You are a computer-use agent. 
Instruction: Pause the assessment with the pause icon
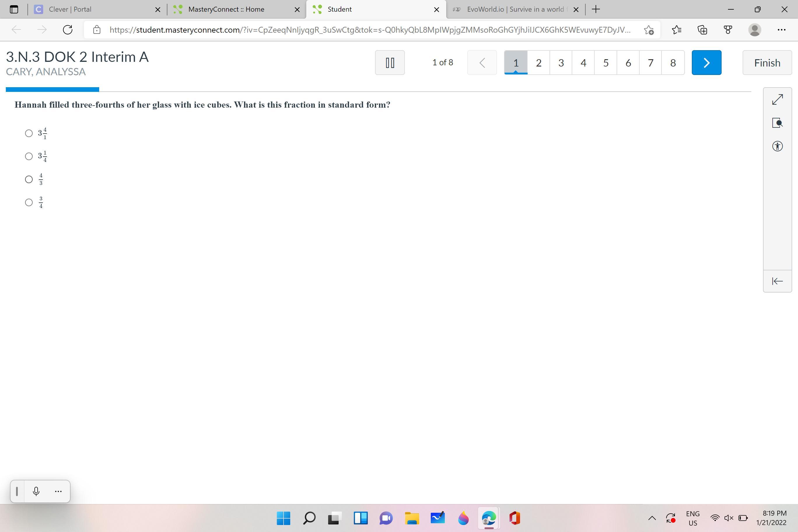[389, 62]
